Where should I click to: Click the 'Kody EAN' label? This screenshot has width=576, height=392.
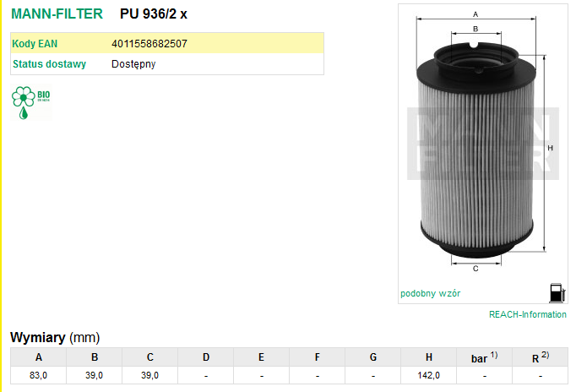coord(35,44)
